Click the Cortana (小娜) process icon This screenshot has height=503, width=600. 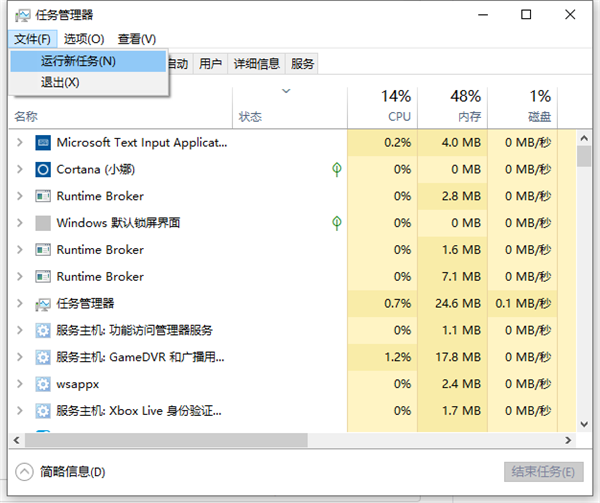click(43, 170)
